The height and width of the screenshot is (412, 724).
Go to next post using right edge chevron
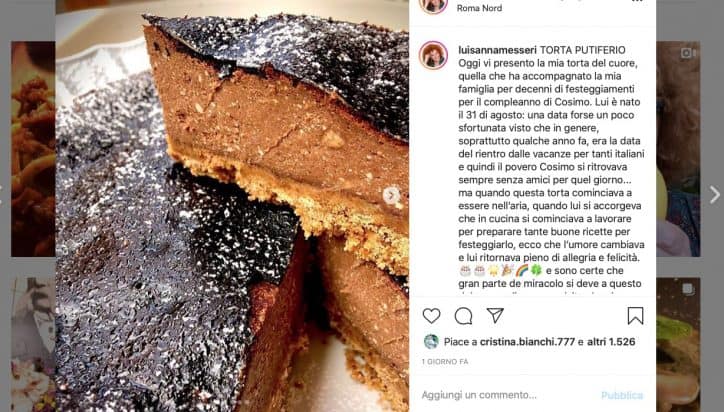714,194
